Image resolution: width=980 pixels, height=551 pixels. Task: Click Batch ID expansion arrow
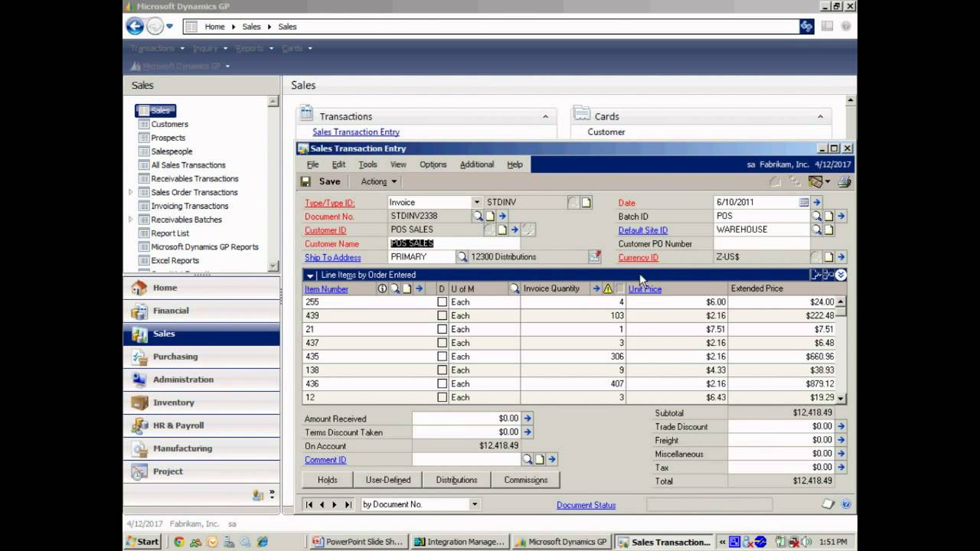pyautogui.click(x=841, y=216)
